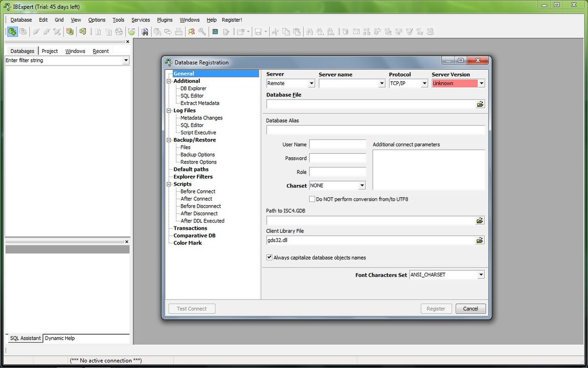This screenshot has height=368, width=588.
Task: Collapse the Scripts tree node
Action: (x=169, y=184)
